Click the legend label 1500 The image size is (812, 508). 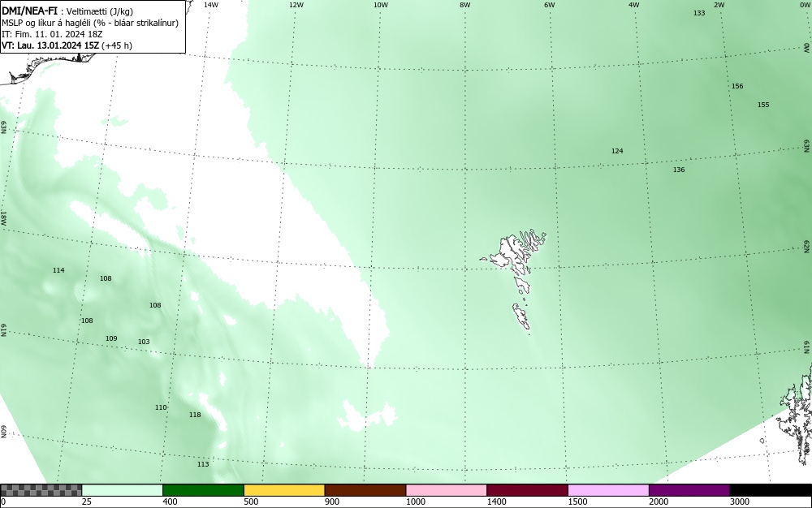(x=577, y=502)
